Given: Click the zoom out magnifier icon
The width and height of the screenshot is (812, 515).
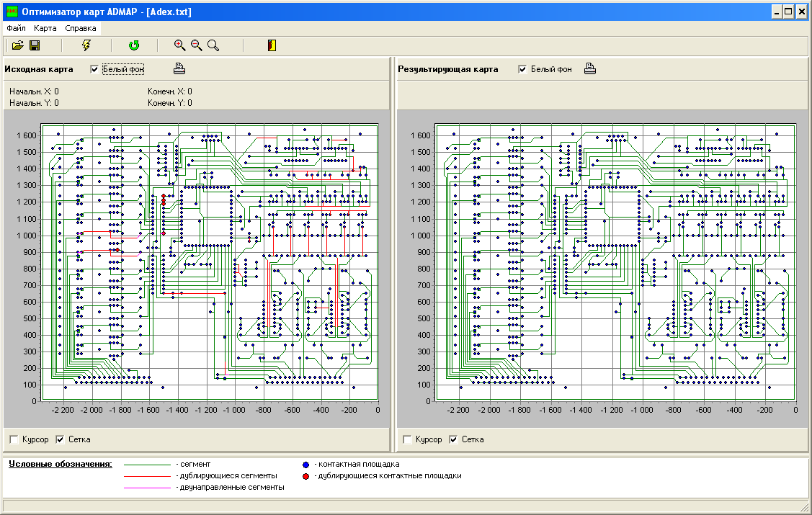Looking at the screenshot, I should 197,45.
